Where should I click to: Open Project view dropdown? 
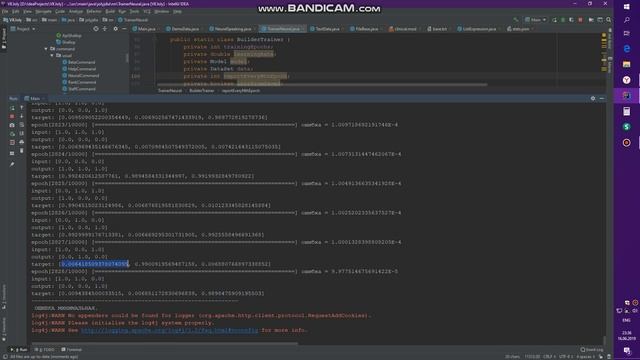[x=23, y=29]
